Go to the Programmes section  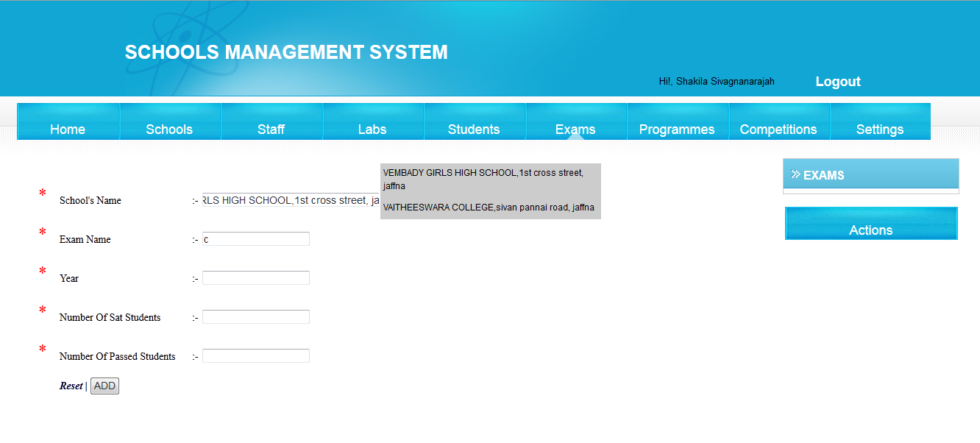[x=677, y=129]
